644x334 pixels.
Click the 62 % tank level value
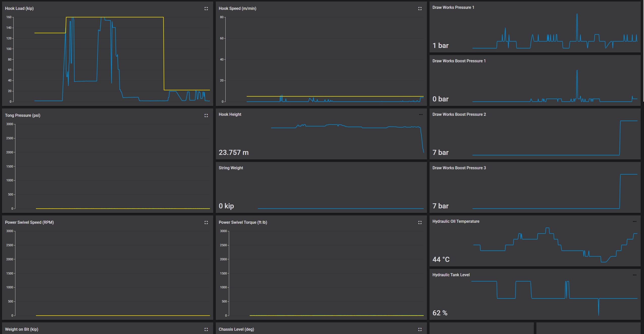pyautogui.click(x=440, y=313)
